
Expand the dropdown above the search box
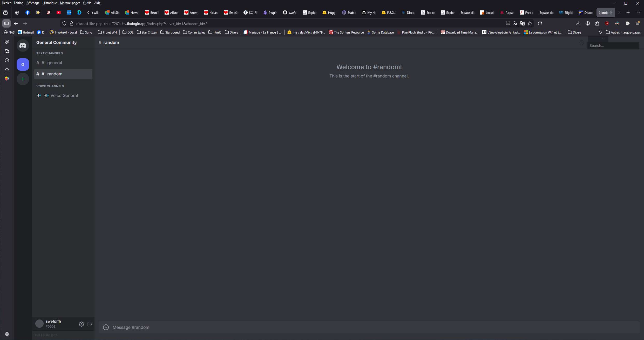[x=603, y=39]
